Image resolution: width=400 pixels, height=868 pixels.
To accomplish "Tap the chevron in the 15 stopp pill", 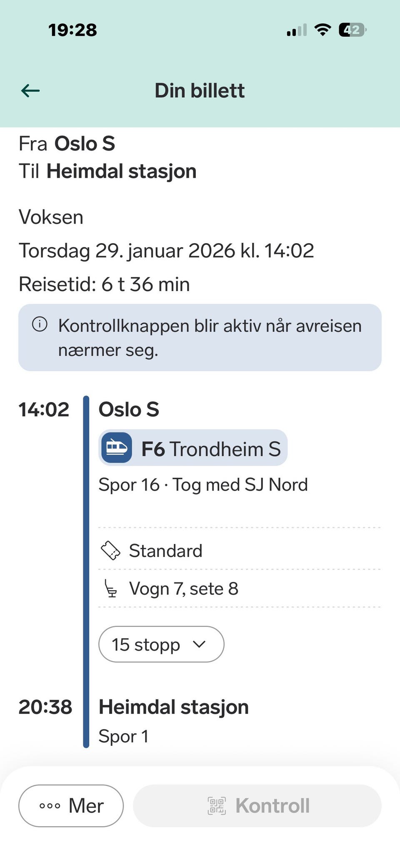I will tap(200, 644).
